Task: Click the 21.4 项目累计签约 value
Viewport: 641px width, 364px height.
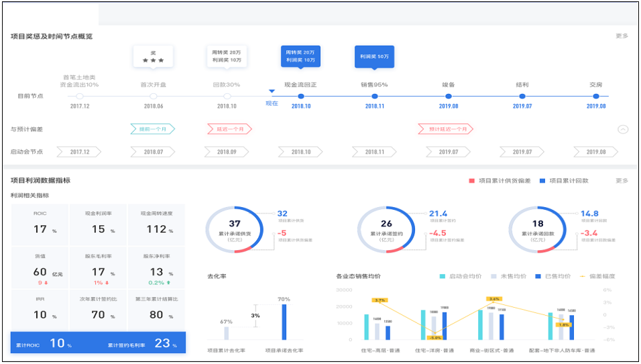Action: point(439,214)
